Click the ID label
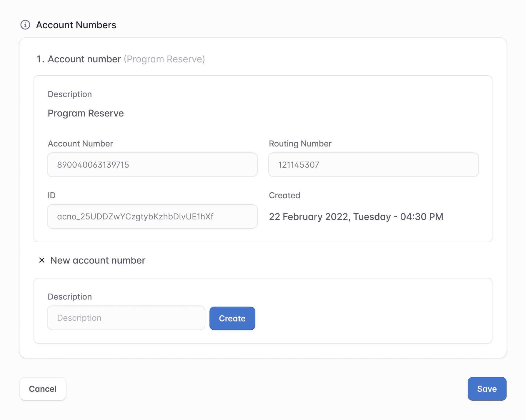The height and width of the screenshot is (420, 526). (51, 195)
